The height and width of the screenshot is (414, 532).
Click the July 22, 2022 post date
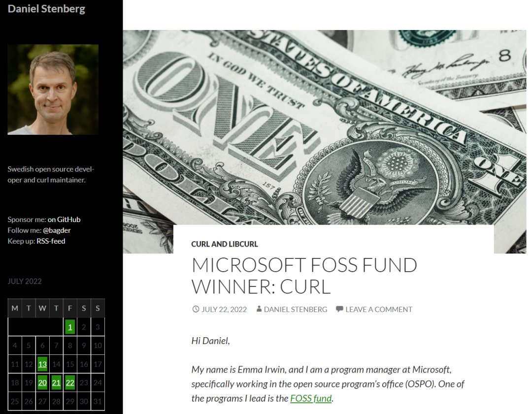[224, 309]
